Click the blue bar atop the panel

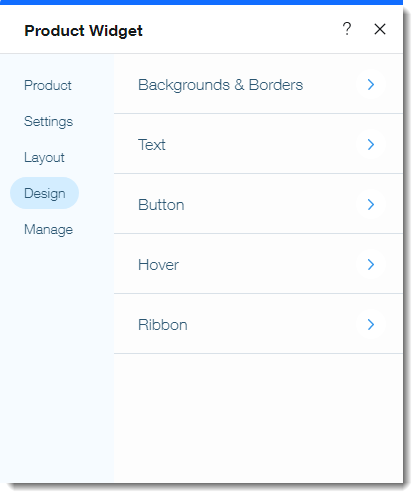201,2
